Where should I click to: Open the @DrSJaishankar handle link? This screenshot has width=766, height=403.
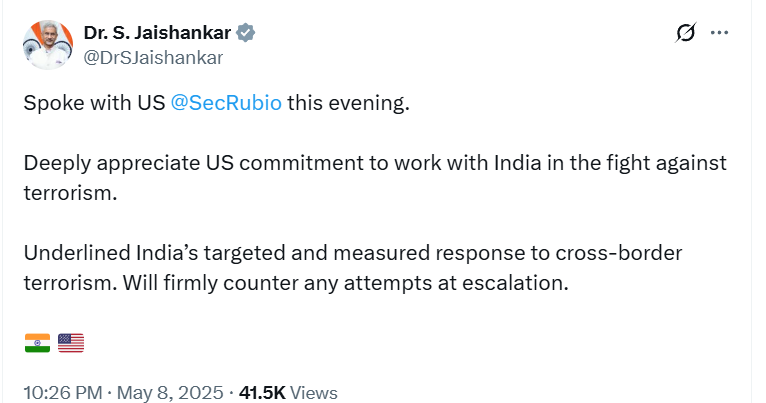pos(153,57)
